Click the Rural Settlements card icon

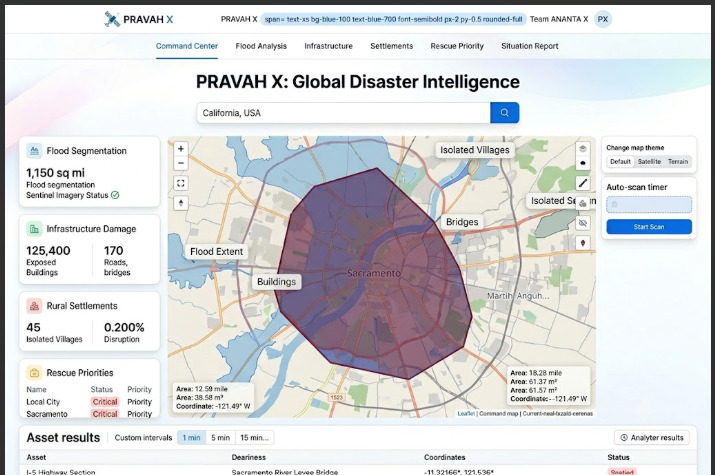pos(34,306)
